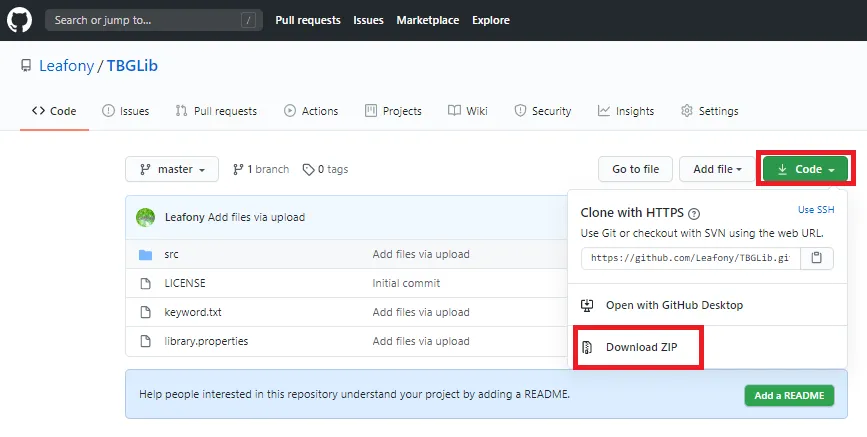Copy the clone URL with clipboard icon
The height and width of the screenshot is (437, 867).
pyautogui.click(x=817, y=258)
